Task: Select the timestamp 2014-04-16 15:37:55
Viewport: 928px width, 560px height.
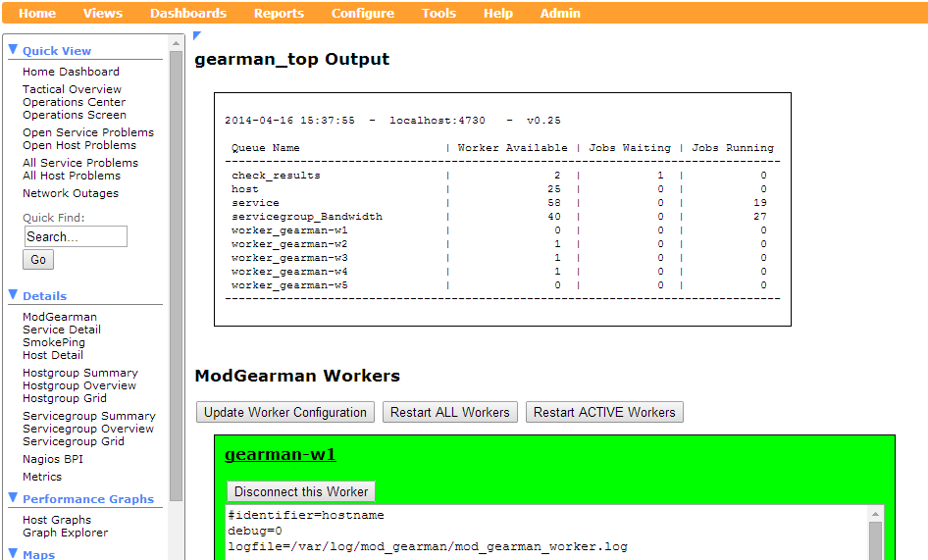Action: pyautogui.click(x=289, y=121)
